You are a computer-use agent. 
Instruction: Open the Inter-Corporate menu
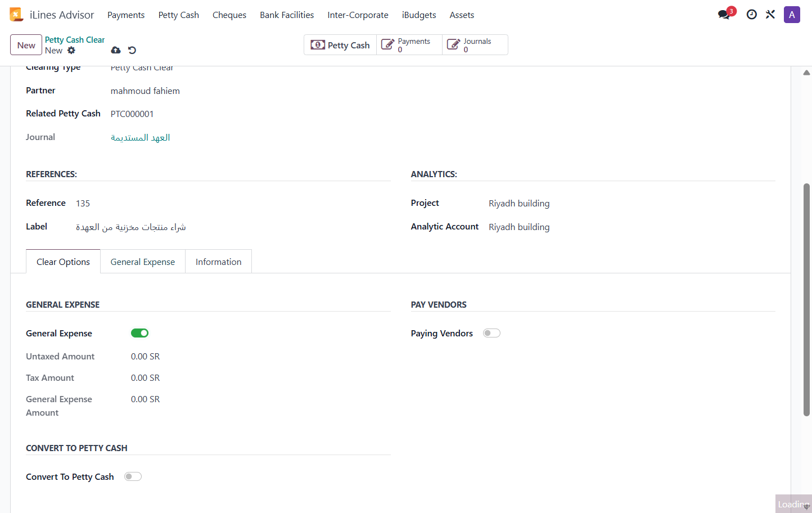click(358, 15)
